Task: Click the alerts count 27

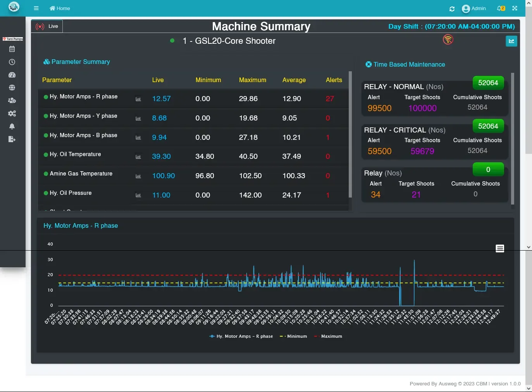Action: tap(330, 98)
